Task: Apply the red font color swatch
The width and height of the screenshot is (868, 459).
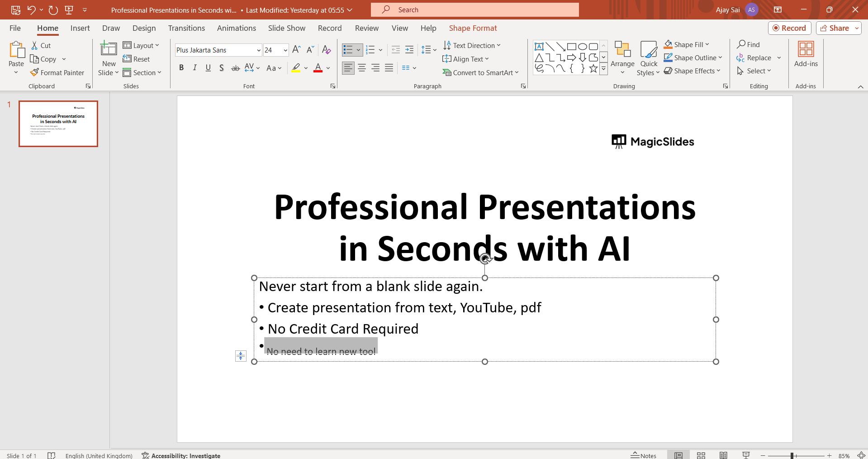Action: (318, 68)
